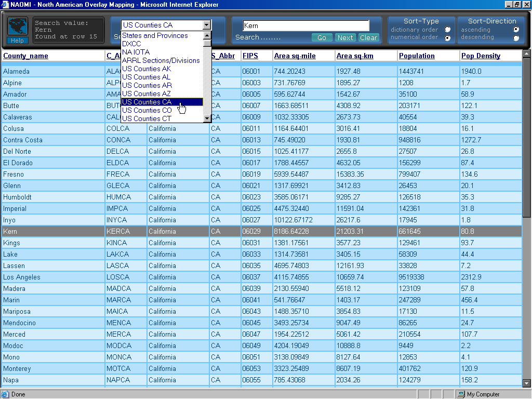Image resolution: width=532 pixels, height=399 pixels.
Task: Click the Internet Explorer icon in title bar
Action: (5, 5)
